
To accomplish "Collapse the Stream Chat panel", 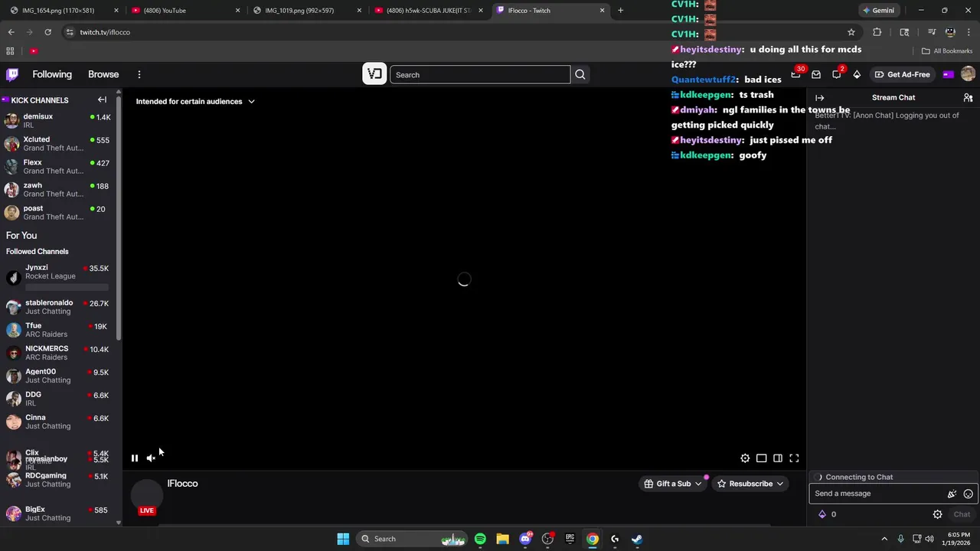I will point(820,98).
